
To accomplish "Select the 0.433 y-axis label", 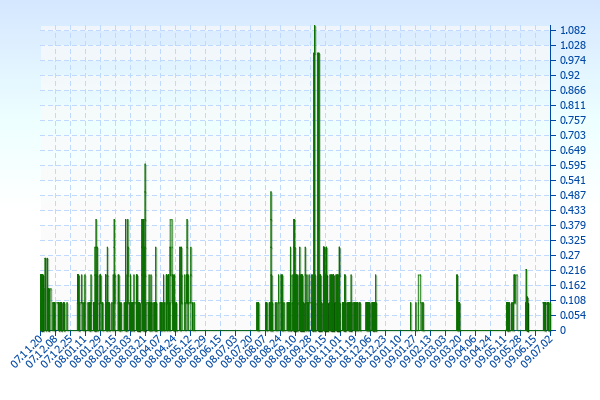I will coord(573,210).
